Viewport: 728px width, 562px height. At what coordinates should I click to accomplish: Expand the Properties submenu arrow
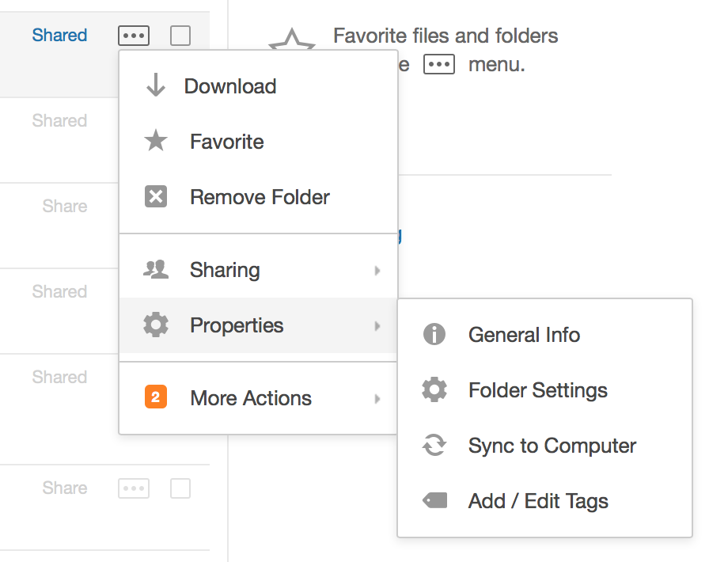click(377, 326)
